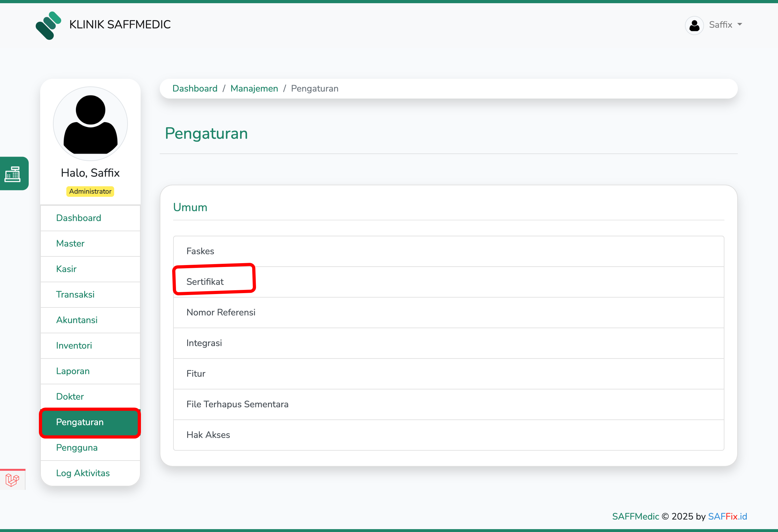Expand the Saffix user dropdown
This screenshot has width=778, height=532.
pyautogui.click(x=725, y=25)
